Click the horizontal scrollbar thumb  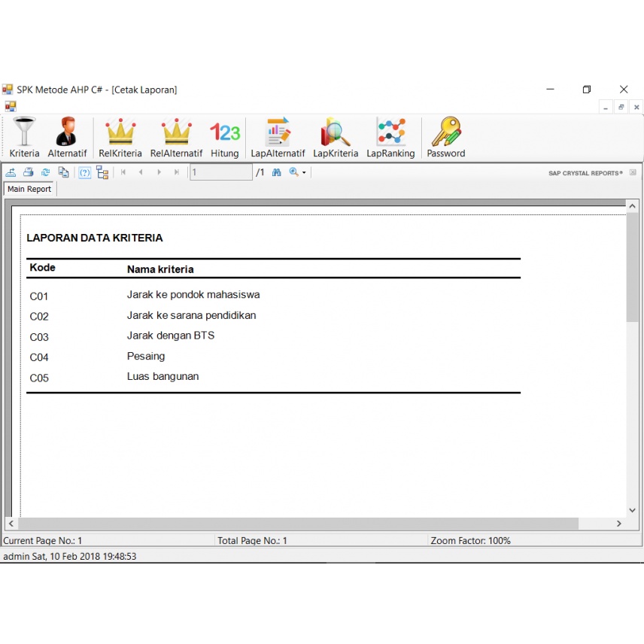pos(298,524)
